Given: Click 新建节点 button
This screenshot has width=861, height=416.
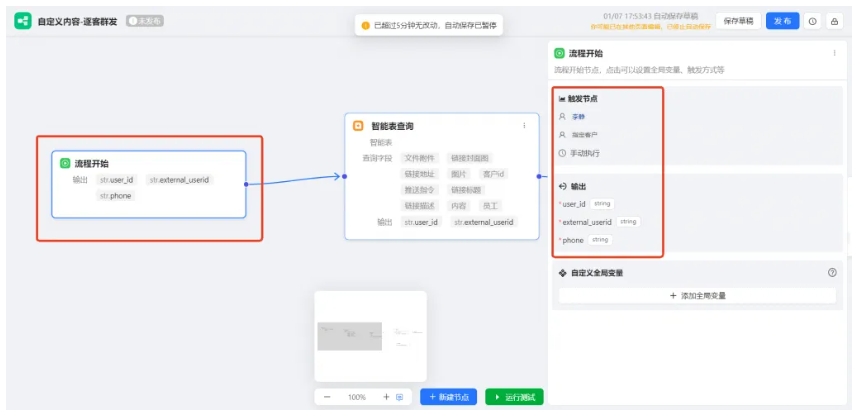Looking at the screenshot, I should tap(449, 397).
